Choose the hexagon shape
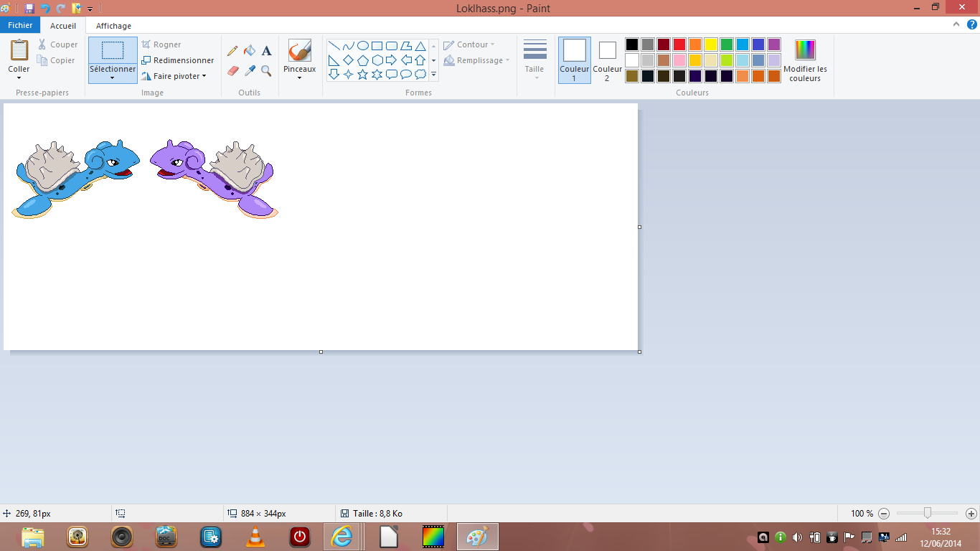This screenshot has width=980, height=551. pos(377,60)
